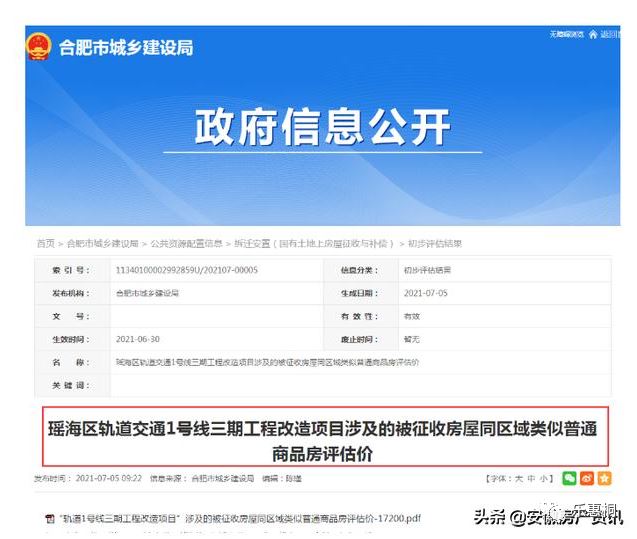Click the 政府信息公开 banner image

[318, 130]
